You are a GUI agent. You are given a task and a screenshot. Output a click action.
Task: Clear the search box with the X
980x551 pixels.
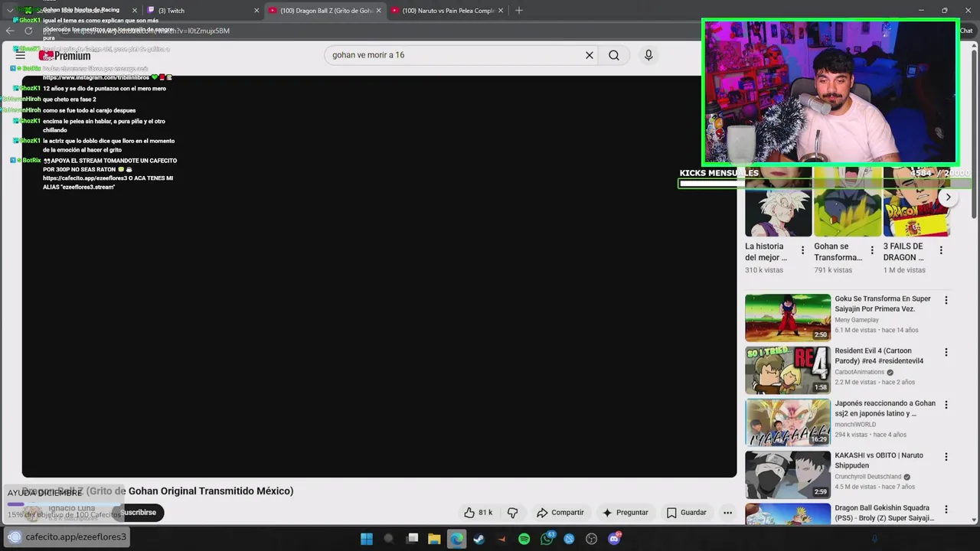pyautogui.click(x=590, y=55)
